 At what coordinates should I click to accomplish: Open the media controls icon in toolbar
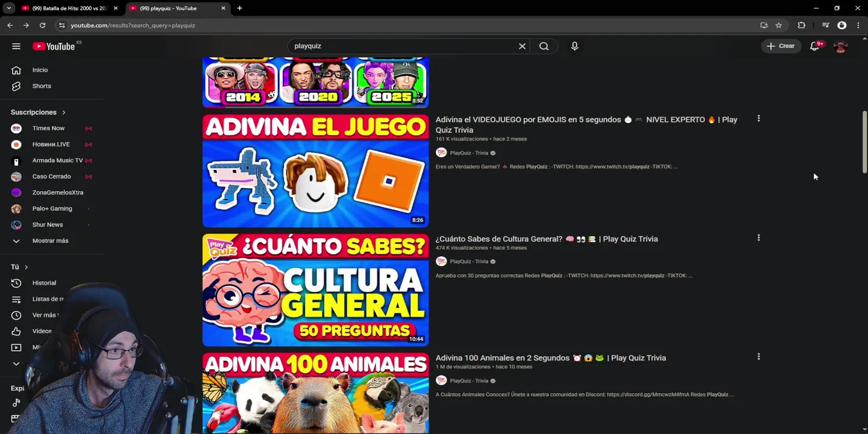pyautogui.click(x=825, y=25)
